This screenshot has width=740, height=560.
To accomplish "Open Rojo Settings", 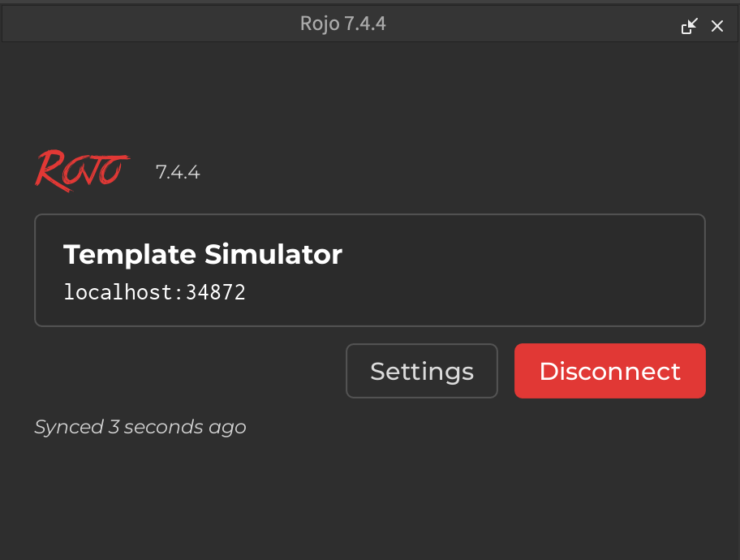I will [421, 371].
